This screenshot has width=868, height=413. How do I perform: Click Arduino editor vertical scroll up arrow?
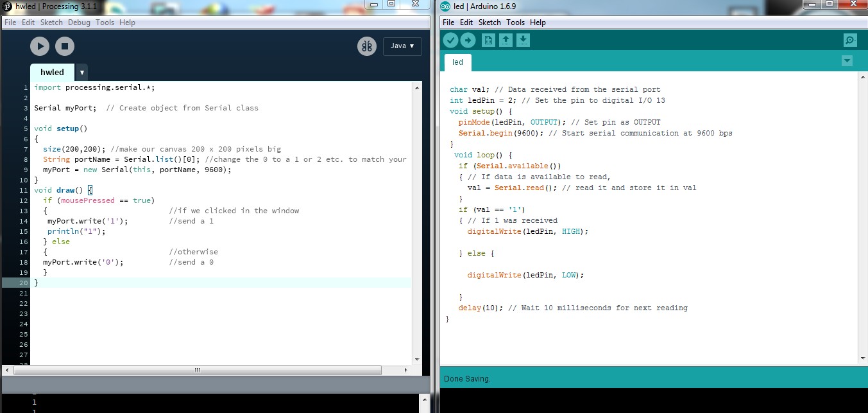pyautogui.click(x=863, y=76)
